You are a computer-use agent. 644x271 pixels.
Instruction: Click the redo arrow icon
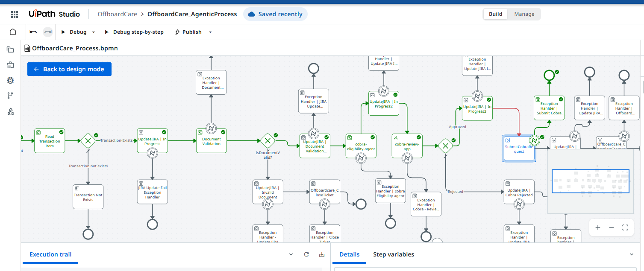pos(48,32)
